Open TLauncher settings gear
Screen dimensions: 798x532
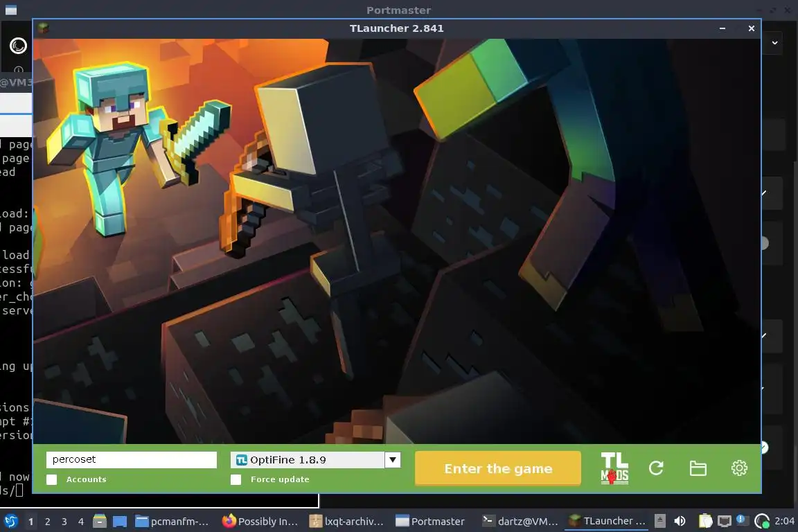739,468
